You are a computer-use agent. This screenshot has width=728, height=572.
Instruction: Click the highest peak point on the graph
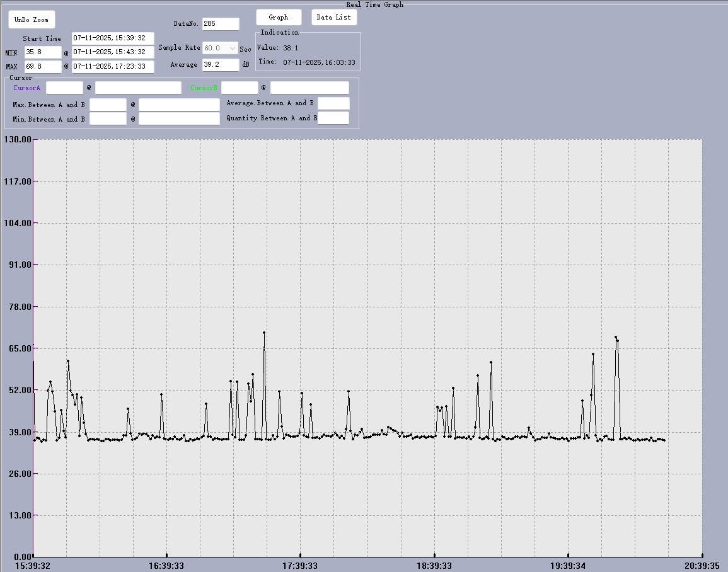pos(264,333)
